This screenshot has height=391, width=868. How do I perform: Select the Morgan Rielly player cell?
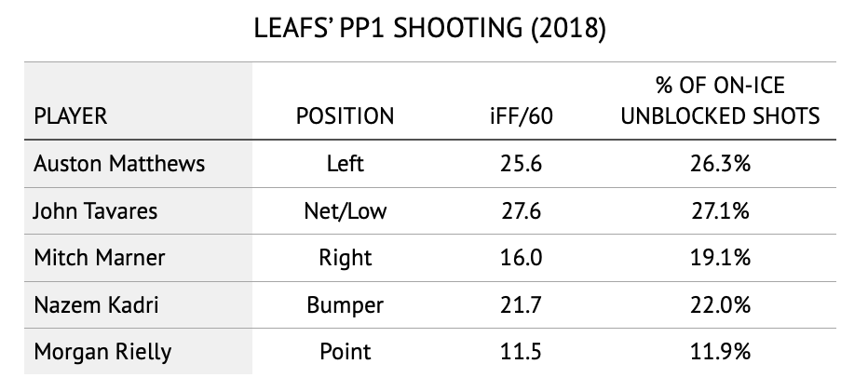102,352
